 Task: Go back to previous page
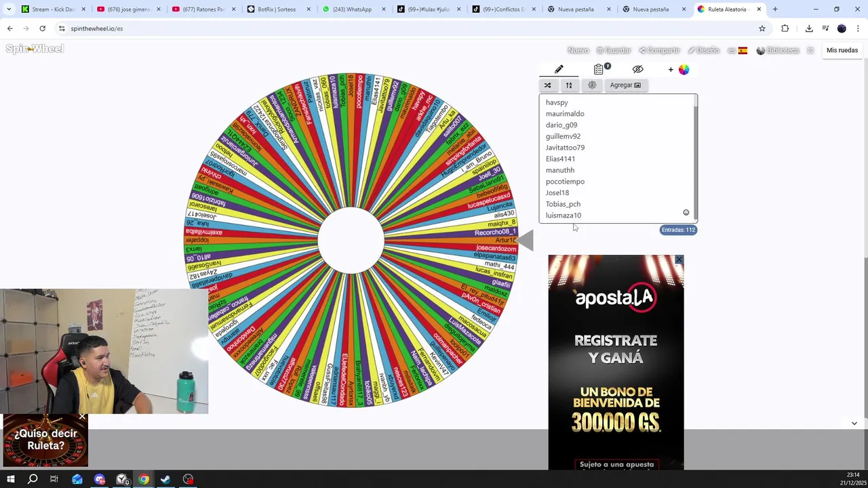(x=9, y=28)
